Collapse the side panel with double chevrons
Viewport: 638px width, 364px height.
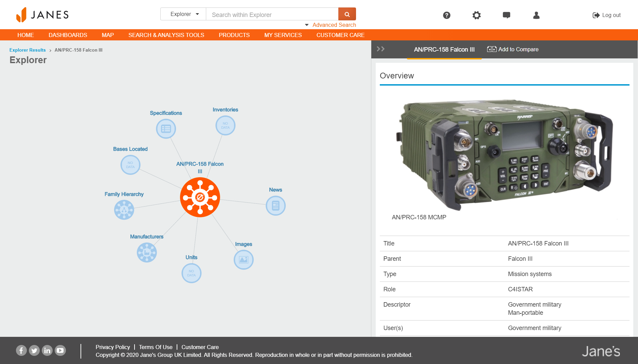[380, 49]
